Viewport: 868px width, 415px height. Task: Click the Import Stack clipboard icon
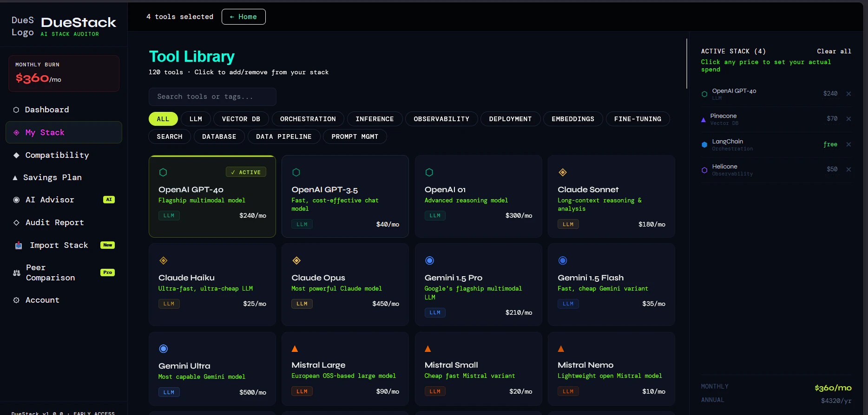pyautogui.click(x=19, y=245)
